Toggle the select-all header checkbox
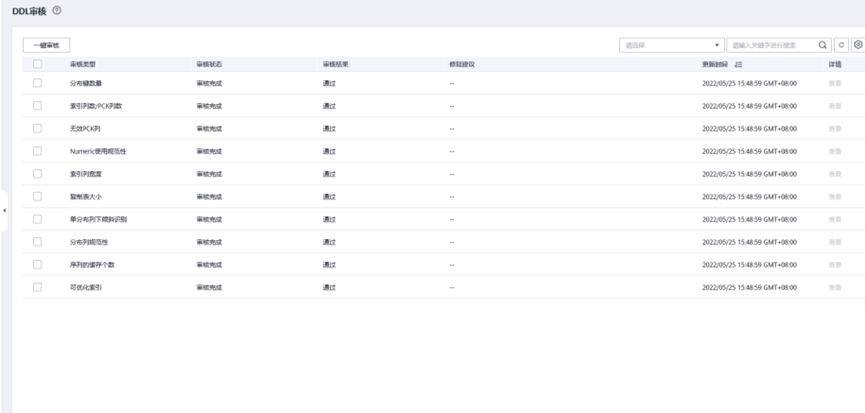 point(38,64)
